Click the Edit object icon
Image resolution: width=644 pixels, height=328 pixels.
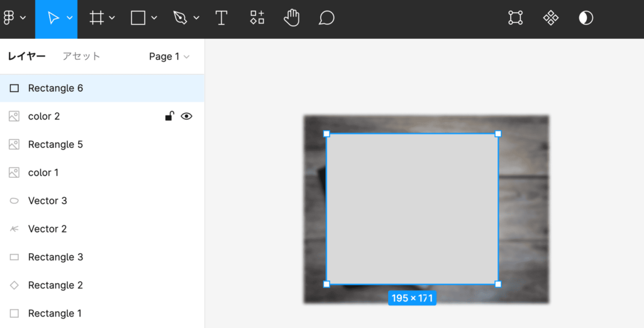(x=516, y=18)
